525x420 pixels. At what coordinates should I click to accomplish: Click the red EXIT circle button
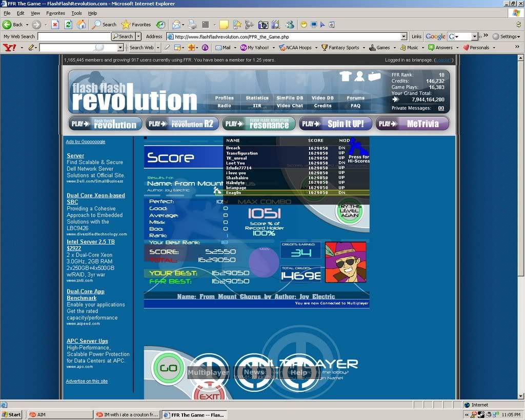(x=209, y=394)
